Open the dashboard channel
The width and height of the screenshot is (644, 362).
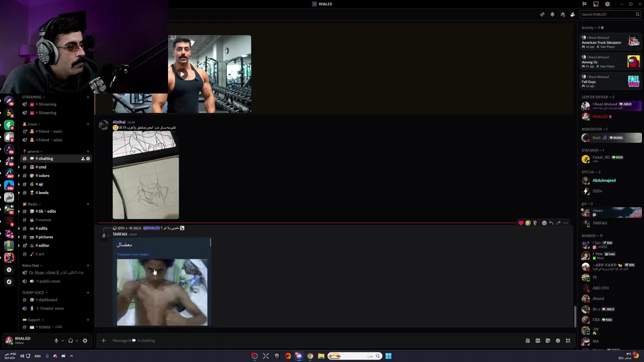point(57,300)
